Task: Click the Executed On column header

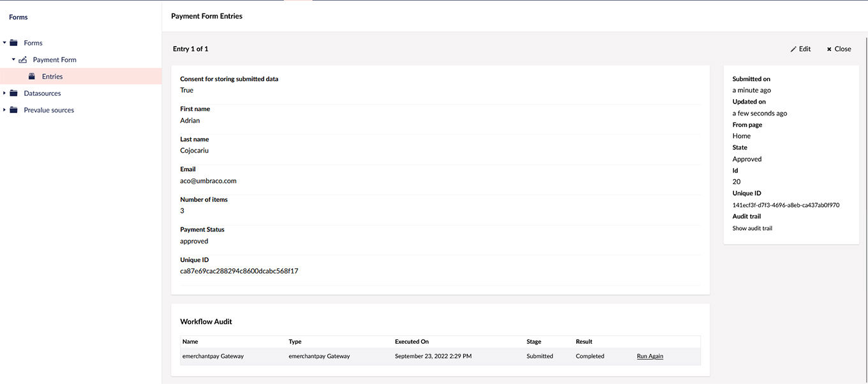Action: (x=412, y=342)
